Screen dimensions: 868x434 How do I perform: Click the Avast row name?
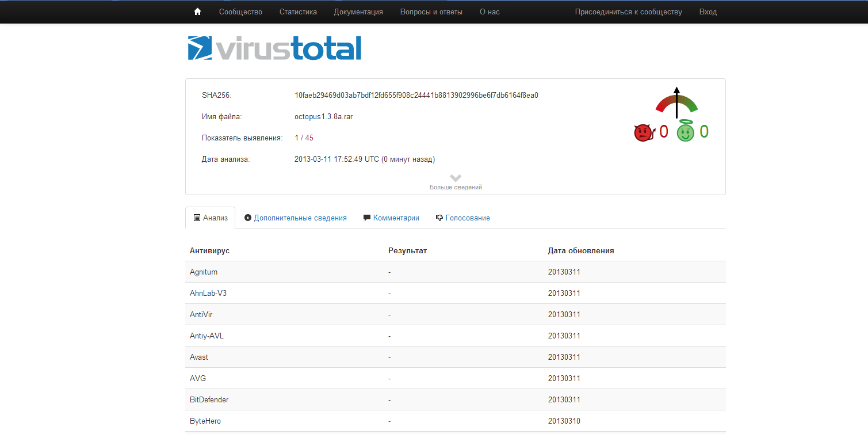(199, 357)
